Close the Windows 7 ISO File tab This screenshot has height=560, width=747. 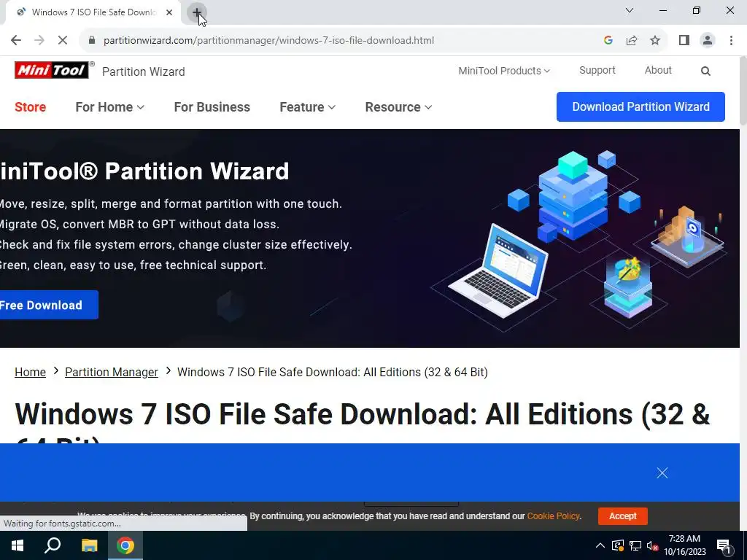[169, 12]
